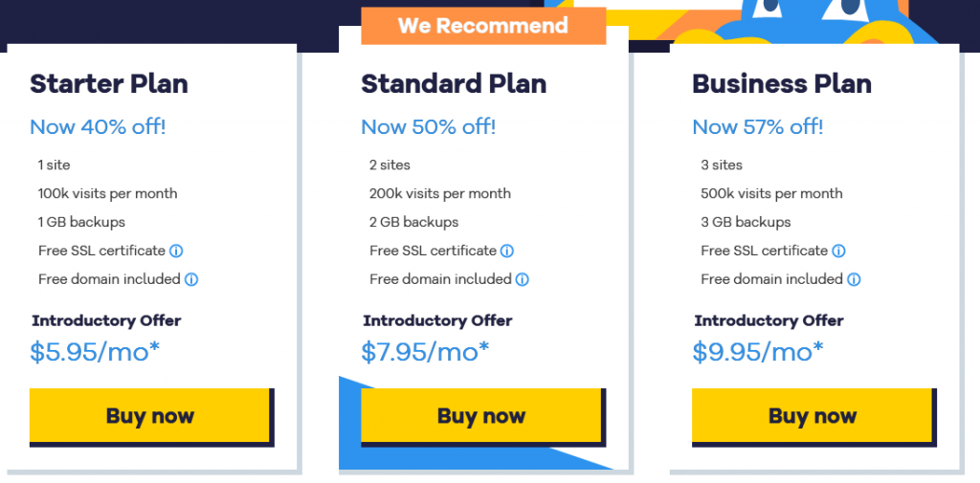Click the $7.95/mo* introductory price
The width and height of the screenshot is (980, 483).
[425, 352]
